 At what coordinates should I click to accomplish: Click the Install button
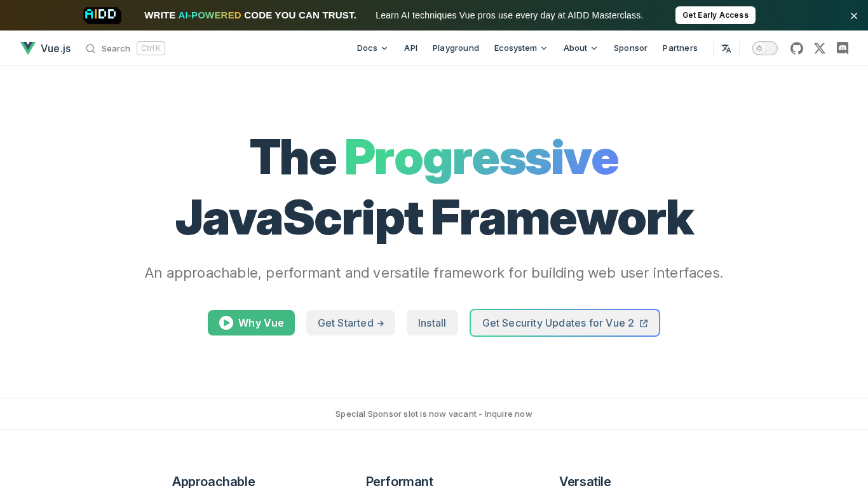[x=432, y=323]
